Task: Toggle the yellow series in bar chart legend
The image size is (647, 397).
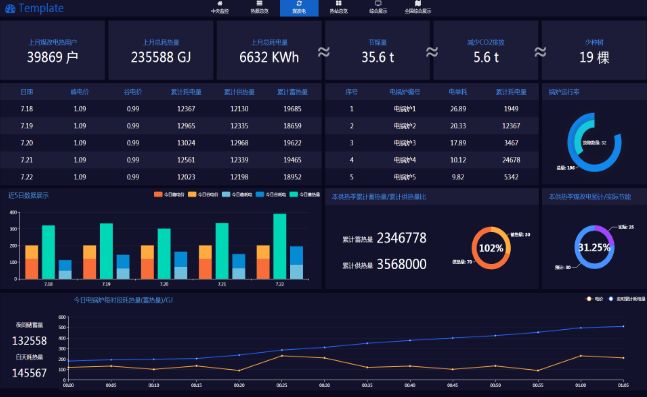Action: (203, 194)
